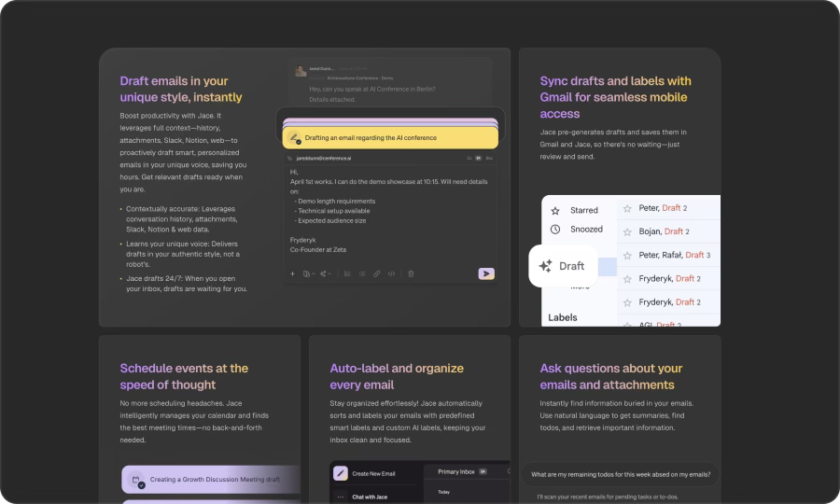Open the Peter, Rafał, Draft 3 conversation
Screen dimensions: 840x504
[x=669, y=255]
